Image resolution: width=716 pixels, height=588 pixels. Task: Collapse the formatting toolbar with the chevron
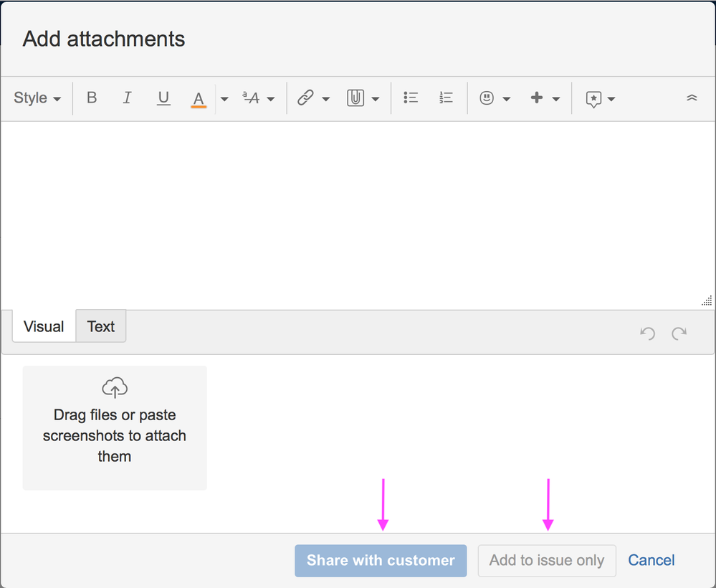pyautogui.click(x=692, y=98)
